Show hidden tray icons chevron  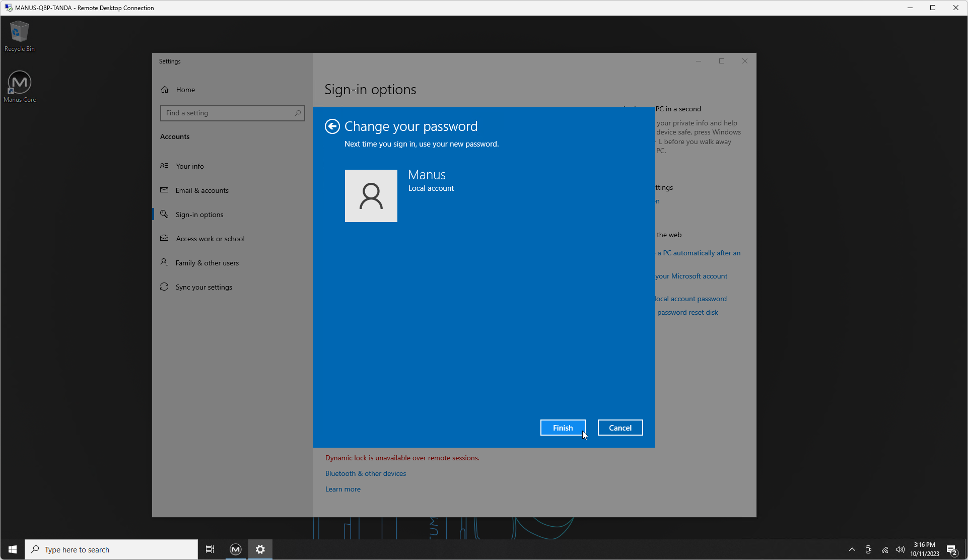(852, 549)
